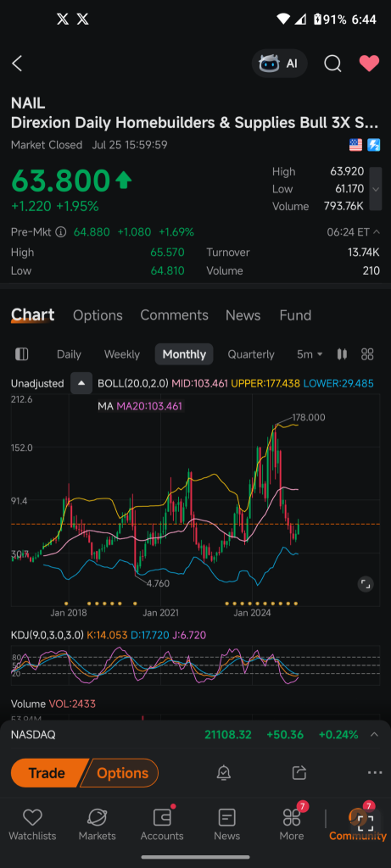This screenshot has height=868, width=391.
Task: Open the Comments tab
Action: (x=174, y=315)
